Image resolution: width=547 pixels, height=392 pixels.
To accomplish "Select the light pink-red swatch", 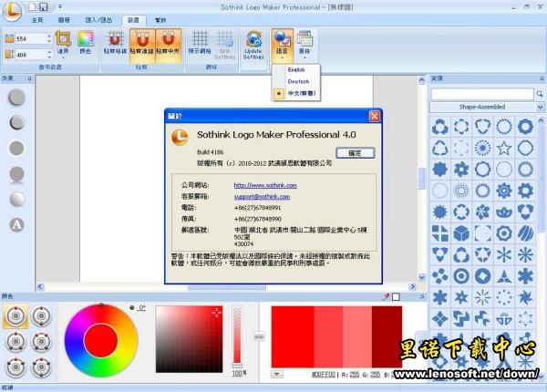I will (x=357, y=337).
